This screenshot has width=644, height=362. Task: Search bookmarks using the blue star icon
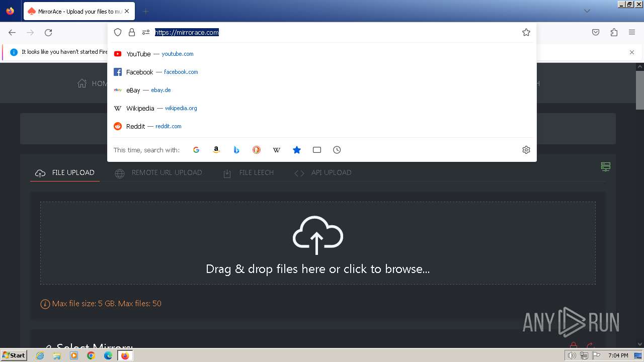point(297,150)
